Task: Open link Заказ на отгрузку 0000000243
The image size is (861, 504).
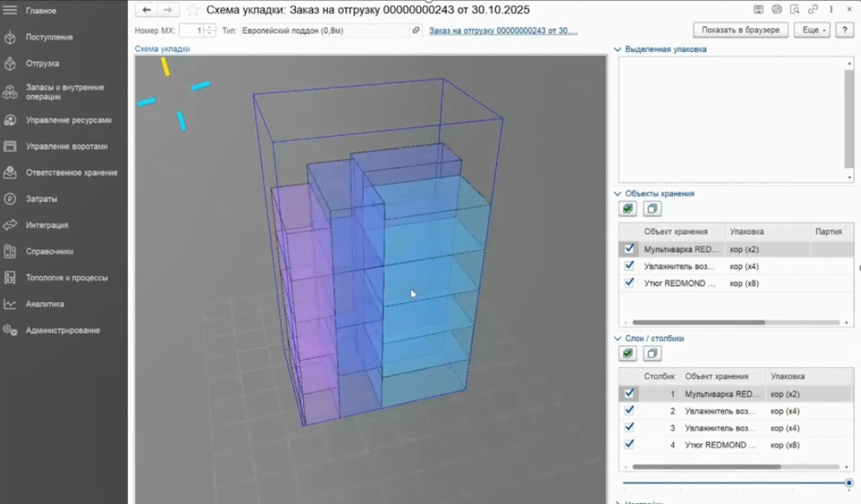Action: tap(503, 30)
